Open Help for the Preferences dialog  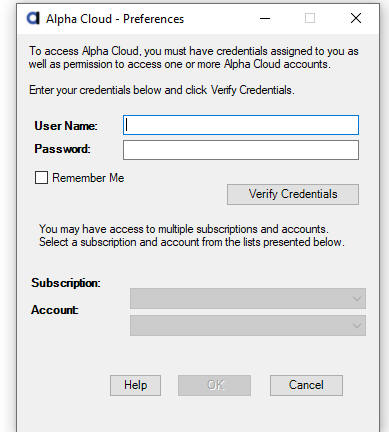(135, 385)
